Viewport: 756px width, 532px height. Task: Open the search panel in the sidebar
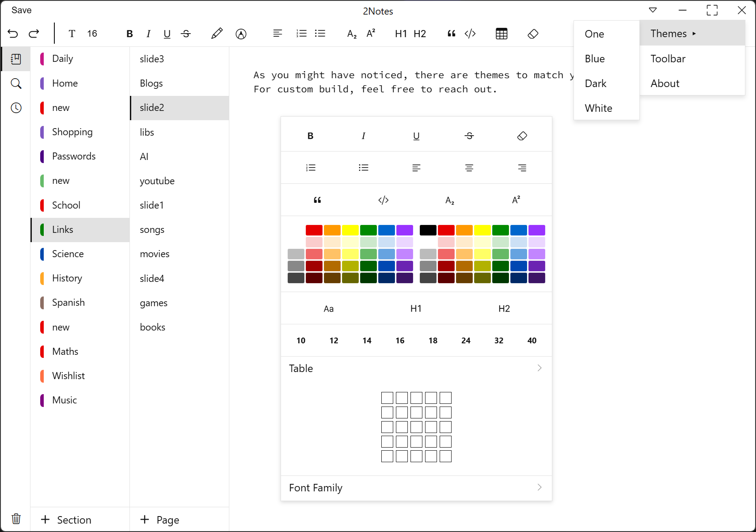pyautogui.click(x=16, y=84)
